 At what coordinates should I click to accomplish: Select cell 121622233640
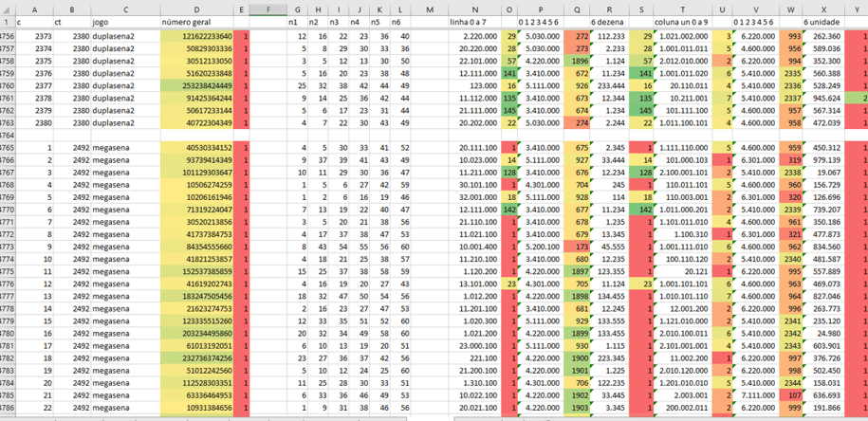click(x=196, y=36)
